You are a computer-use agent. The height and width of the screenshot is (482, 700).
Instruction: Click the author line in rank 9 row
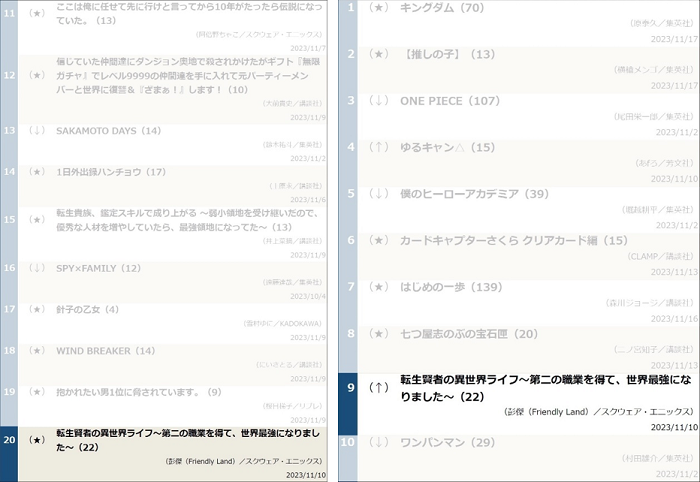599,412
